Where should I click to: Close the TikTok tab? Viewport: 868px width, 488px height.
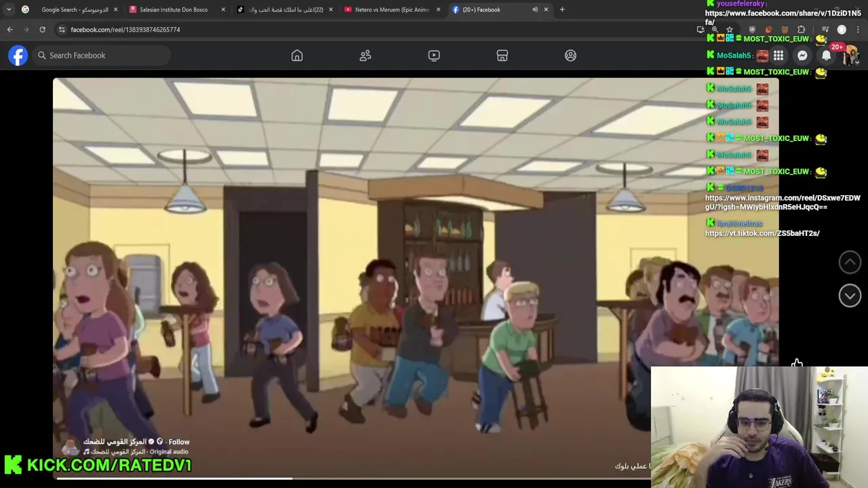click(x=331, y=9)
